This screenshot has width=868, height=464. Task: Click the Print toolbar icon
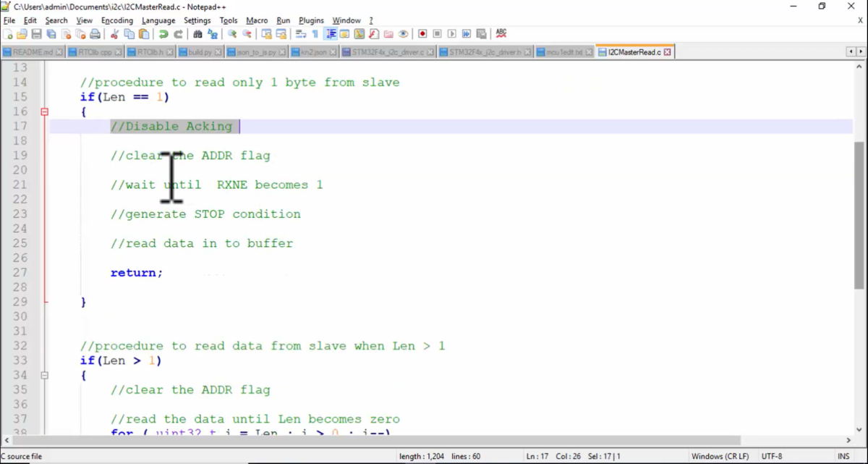pos(95,34)
